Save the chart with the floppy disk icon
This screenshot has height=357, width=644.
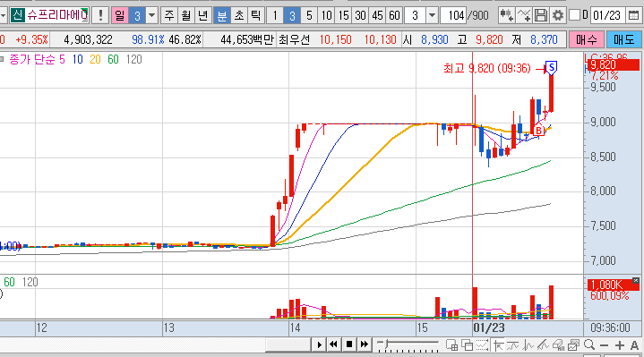click(x=541, y=15)
